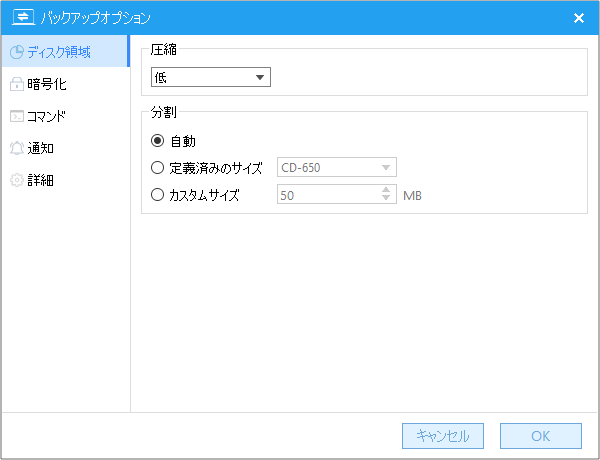Click the notification bell icon
The image size is (600, 460).
click(17, 148)
